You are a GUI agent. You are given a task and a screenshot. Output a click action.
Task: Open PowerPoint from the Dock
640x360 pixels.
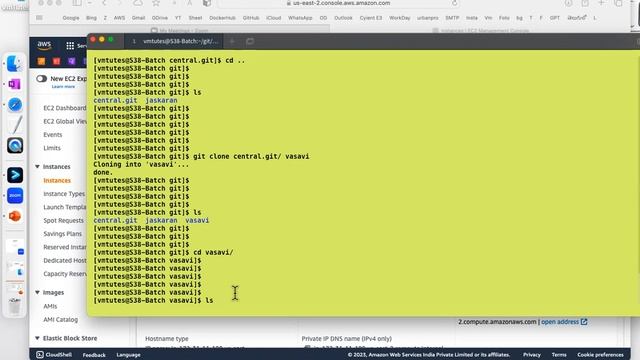point(15,216)
